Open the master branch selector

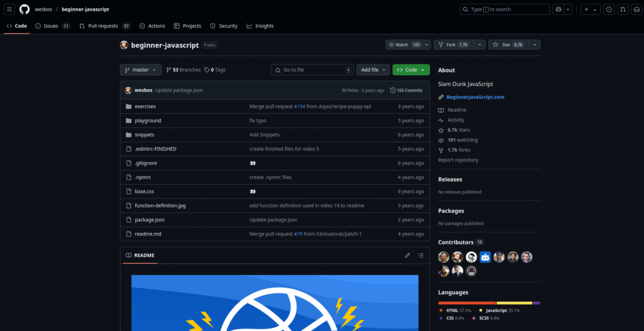tap(140, 70)
